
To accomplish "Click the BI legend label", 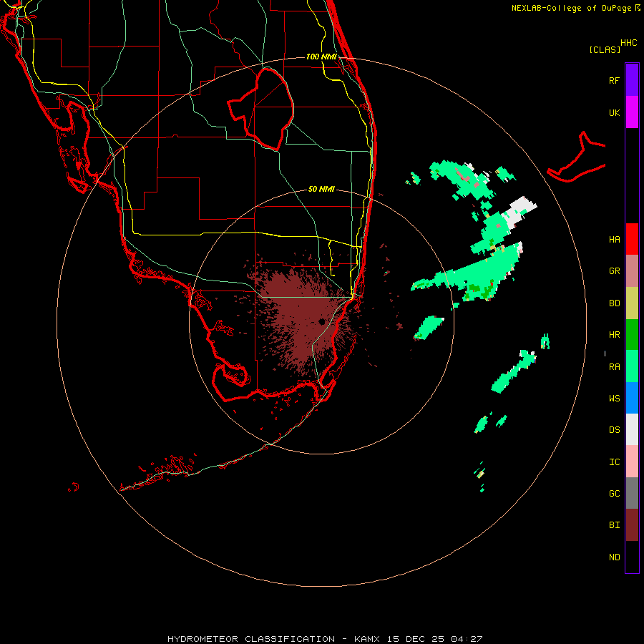I will (614, 525).
